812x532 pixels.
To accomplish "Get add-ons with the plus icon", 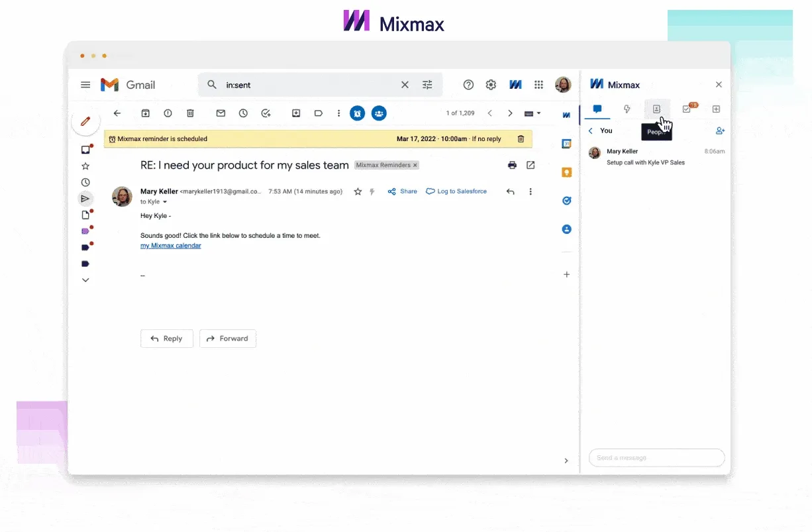I will [x=566, y=274].
